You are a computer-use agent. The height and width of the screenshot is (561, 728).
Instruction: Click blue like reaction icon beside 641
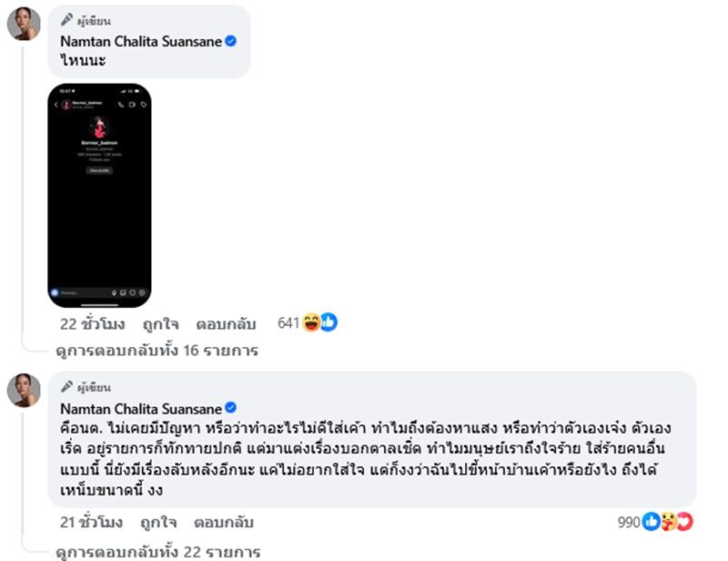point(329,322)
